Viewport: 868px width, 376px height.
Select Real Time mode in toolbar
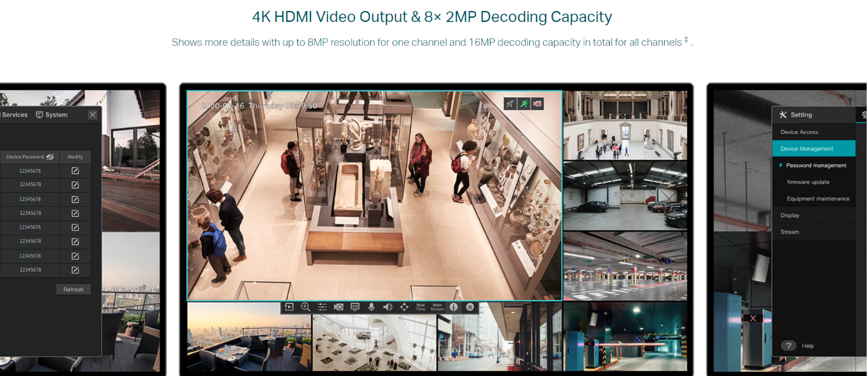point(421,307)
